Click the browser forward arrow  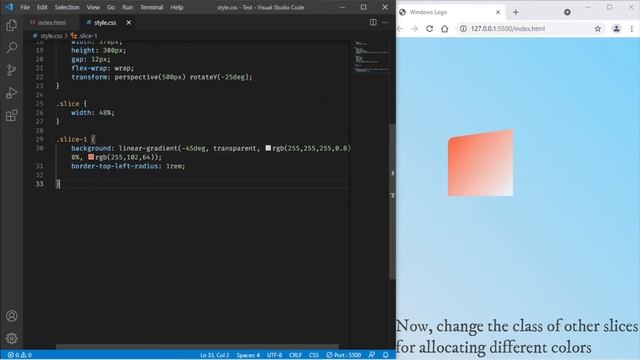[415, 29]
